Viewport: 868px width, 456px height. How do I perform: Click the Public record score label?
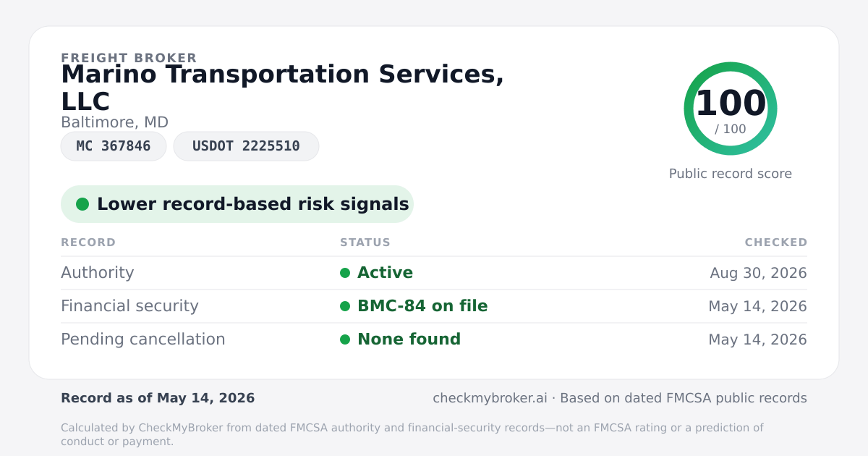click(731, 174)
